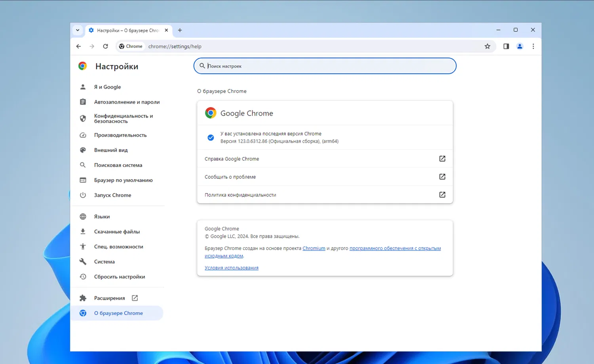The width and height of the screenshot is (594, 364).
Task: Click the globe icon for Языки
Action: click(x=83, y=216)
